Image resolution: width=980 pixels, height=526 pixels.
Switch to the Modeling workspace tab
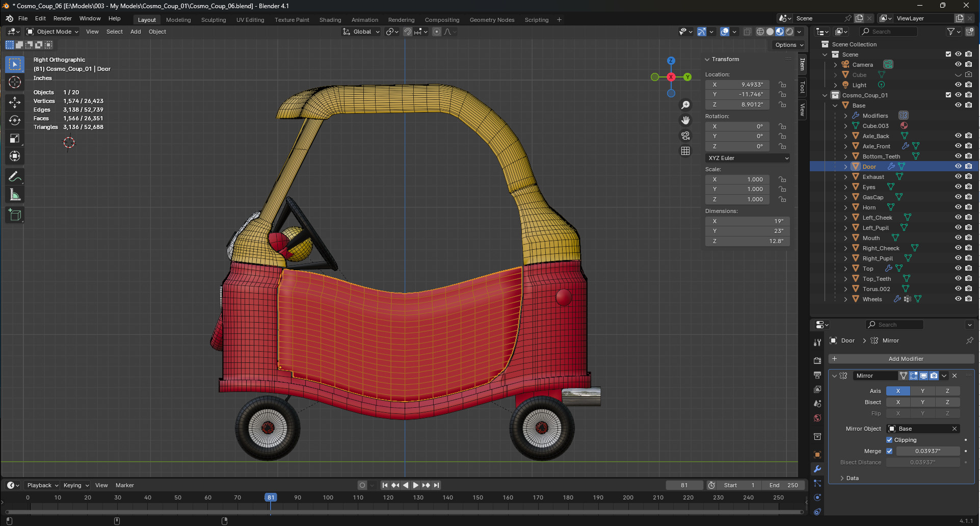click(178, 20)
